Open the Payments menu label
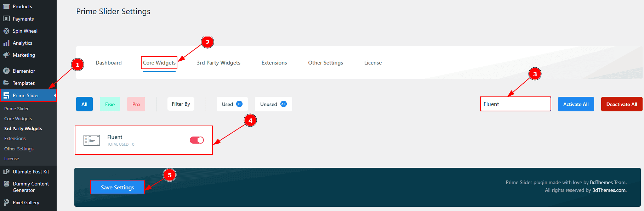The width and height of the screenshot is (644, 211). pyautogui.click(x=23, y=19)
